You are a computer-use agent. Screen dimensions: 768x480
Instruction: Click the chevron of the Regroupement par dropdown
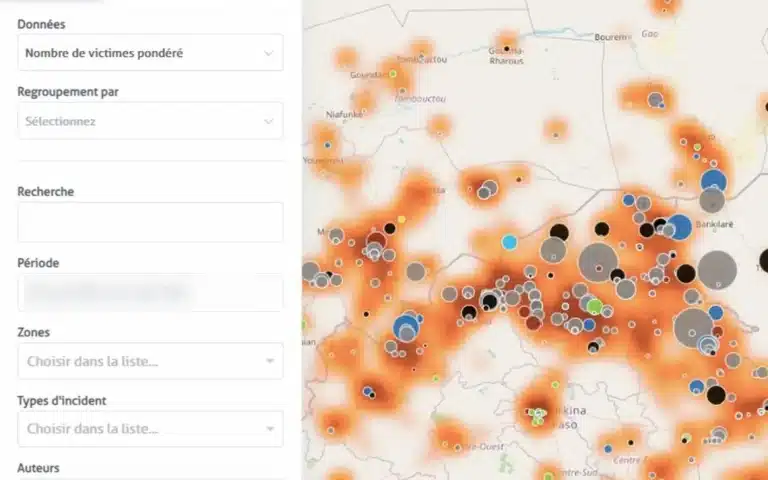268,121
